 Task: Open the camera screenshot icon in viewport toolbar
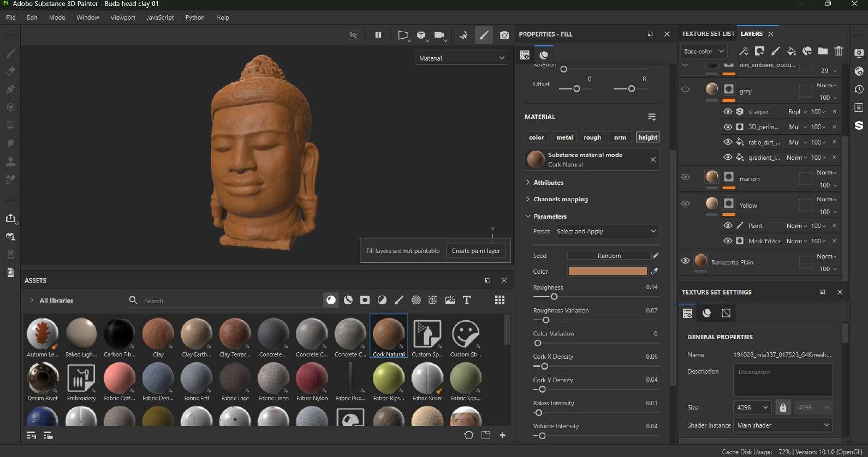click(x=504, y=35)
